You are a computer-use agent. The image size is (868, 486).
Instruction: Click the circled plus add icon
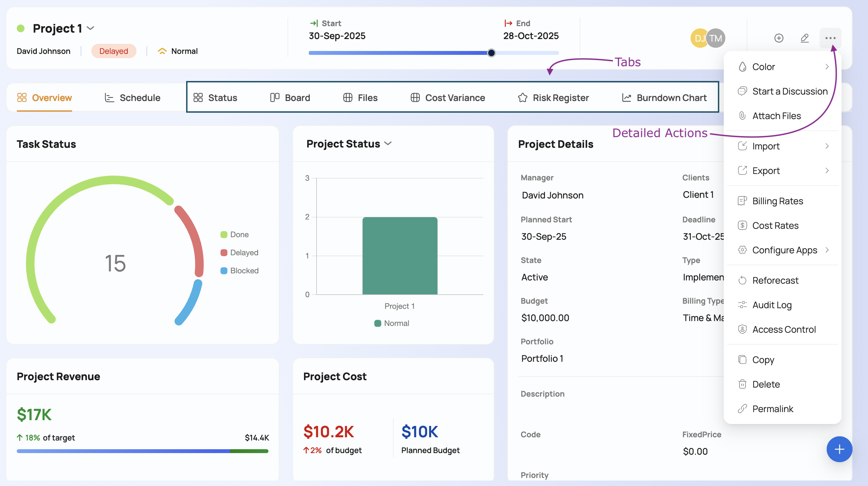point(778,38)
